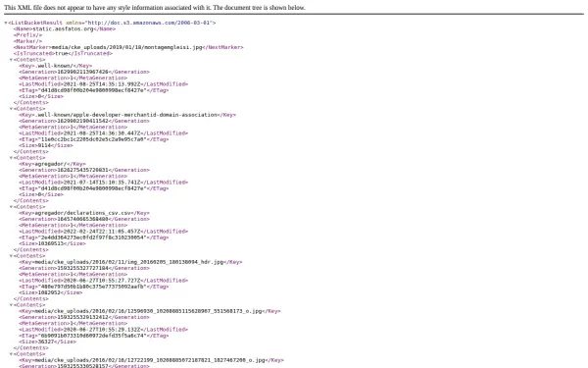
Task: Click MetaGeneration line under declarations_csv.csv key
Action: point(73,226)
